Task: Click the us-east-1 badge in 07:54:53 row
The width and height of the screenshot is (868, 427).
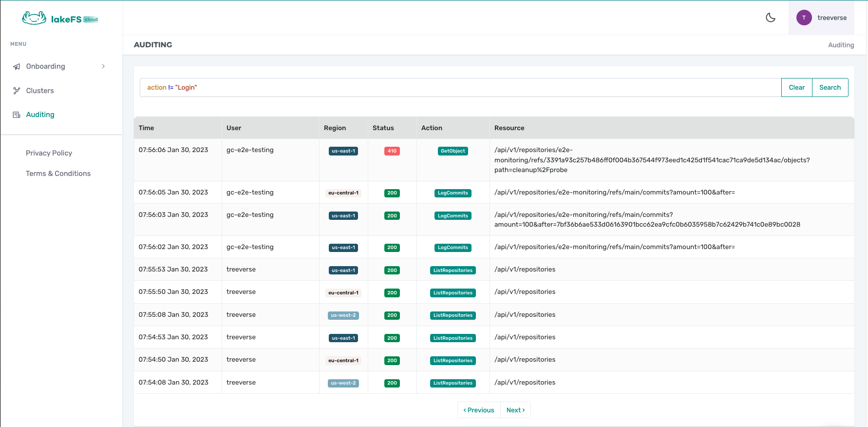Action: coord(343,338)
